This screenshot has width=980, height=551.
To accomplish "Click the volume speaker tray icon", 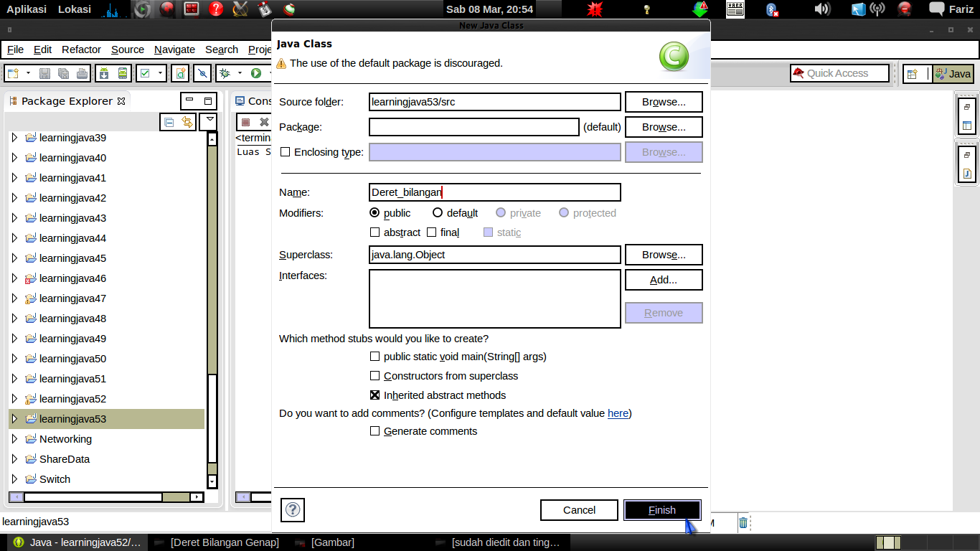I will pos(822,9).
